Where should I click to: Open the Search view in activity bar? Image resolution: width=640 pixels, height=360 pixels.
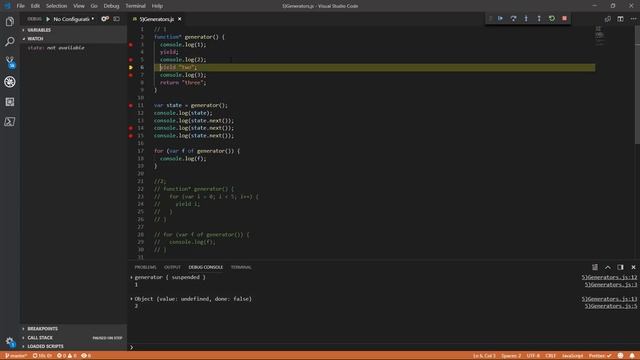(10, 42)
